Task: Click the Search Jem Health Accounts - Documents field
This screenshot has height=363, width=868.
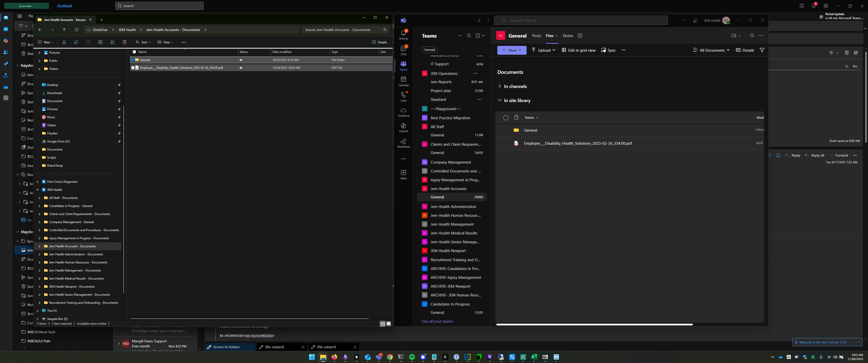Action: pyautogui.click(x=345, y=30)
